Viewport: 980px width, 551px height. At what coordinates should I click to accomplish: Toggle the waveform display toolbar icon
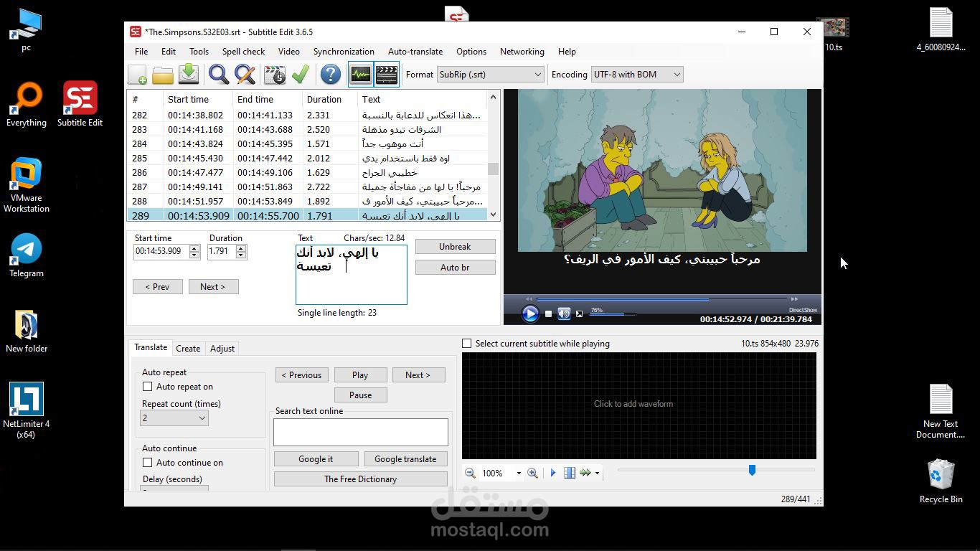coord(361,75)
